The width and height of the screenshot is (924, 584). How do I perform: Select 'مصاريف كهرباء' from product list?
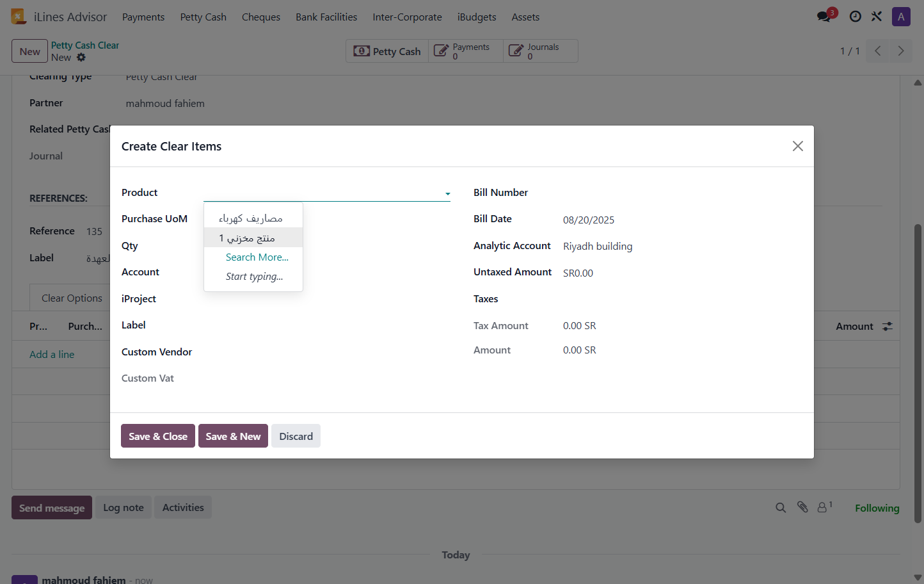tap(253, 218)
